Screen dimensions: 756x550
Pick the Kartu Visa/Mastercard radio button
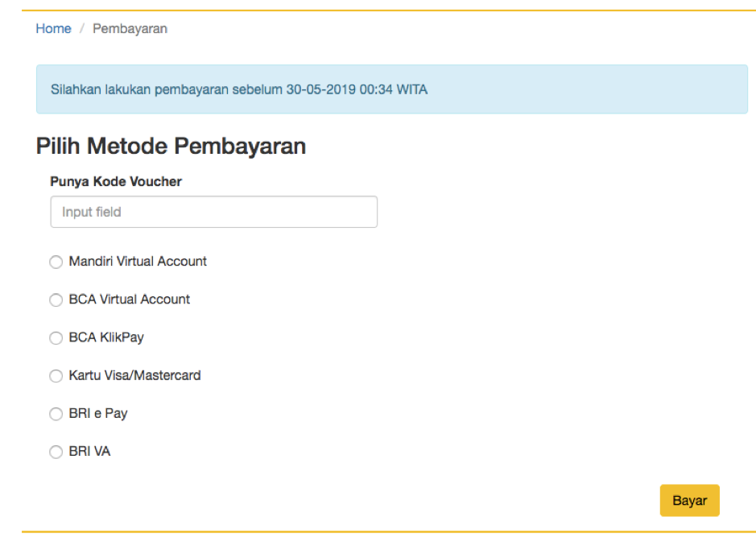coord(56,376)
